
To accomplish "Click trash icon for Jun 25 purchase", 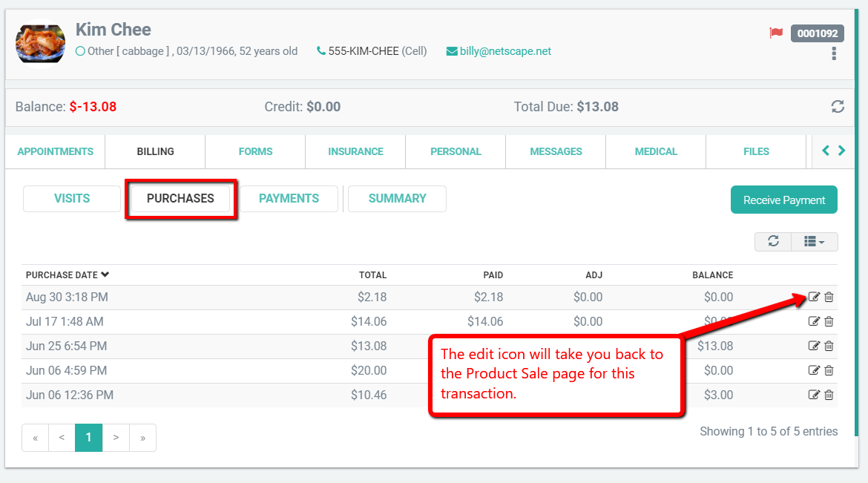I will 829,346.
